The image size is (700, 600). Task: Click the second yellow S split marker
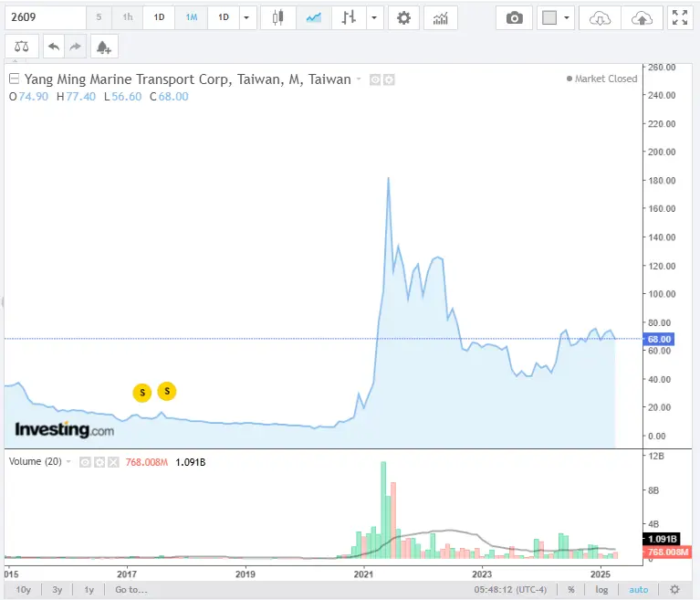tap(167, 391)
